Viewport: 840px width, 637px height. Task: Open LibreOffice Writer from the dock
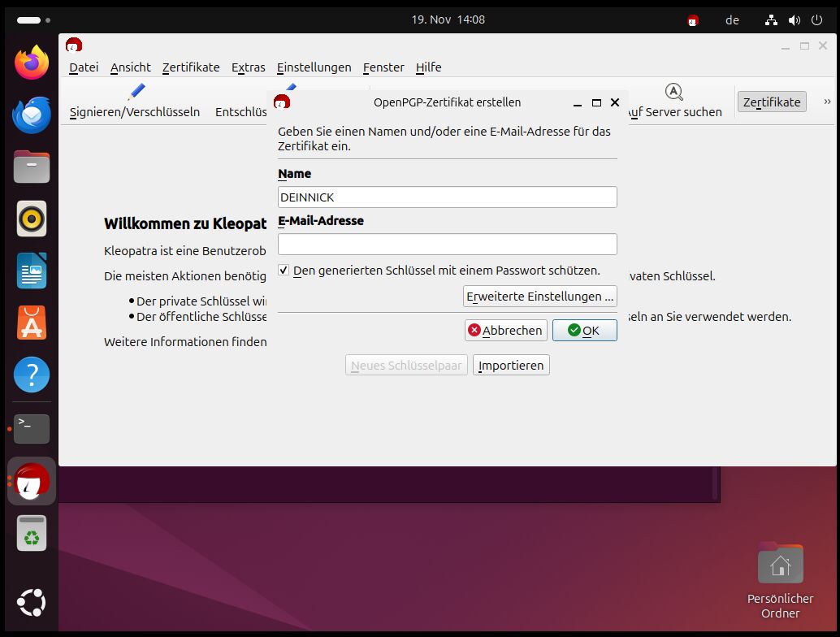point(32,271)
